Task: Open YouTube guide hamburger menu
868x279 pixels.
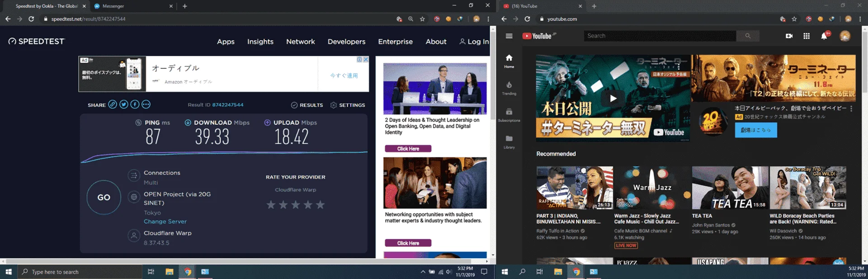Action: pyautogui.click(x=509, y=36)
